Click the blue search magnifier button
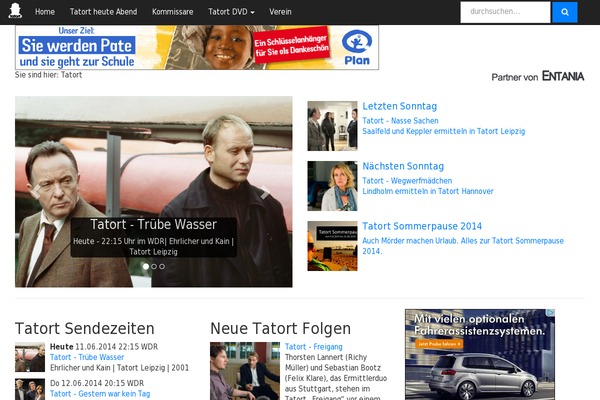The width and height of the screenshot is (600, 400). coord(564,12)
